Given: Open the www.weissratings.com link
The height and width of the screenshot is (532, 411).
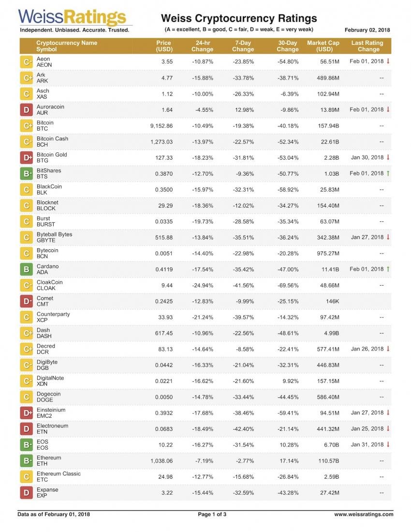Looking at the screenshot, I should [364, 514].
